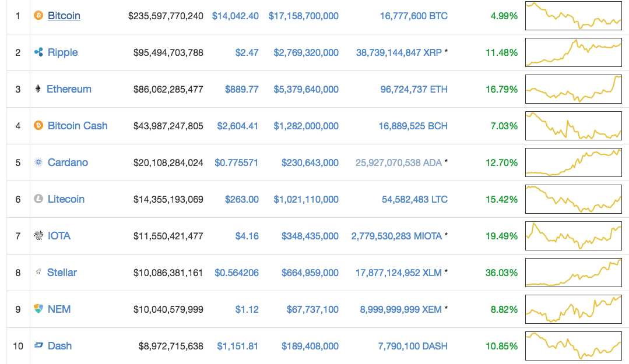
Task: Click NEM price $1.12
Action: pos(247,309)
